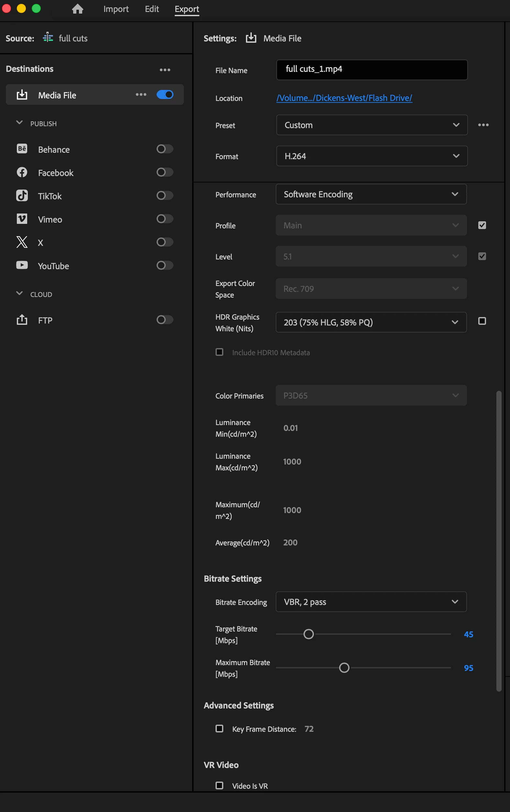The image size is (510, 812).
Task: Click Key Frame Distance value 72
Action: click(x=309, y=729)
